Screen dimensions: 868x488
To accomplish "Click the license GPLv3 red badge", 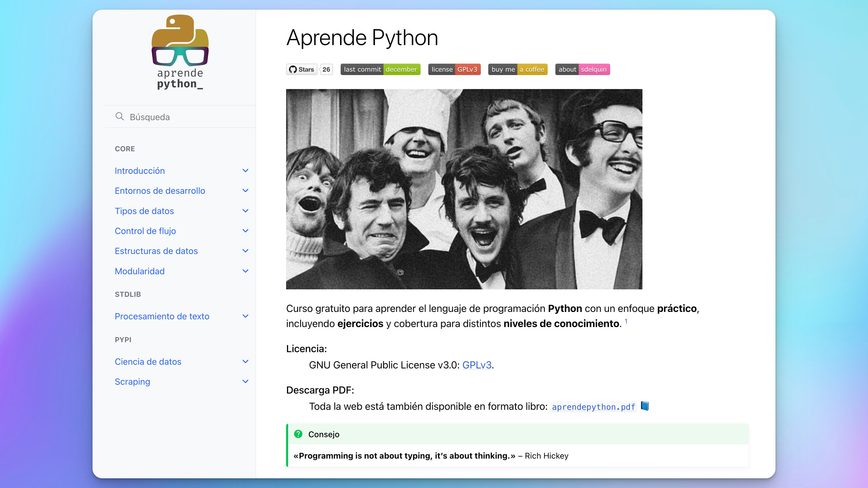I will point(454,69).
